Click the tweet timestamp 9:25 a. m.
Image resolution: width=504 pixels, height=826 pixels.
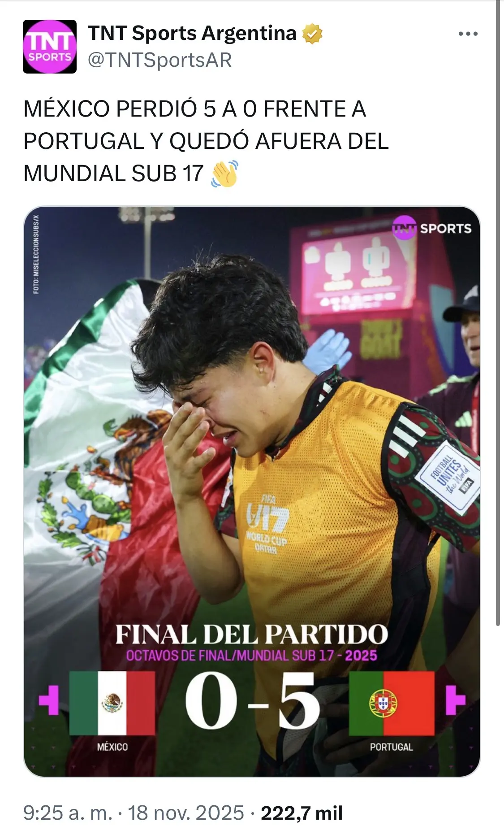68,813
